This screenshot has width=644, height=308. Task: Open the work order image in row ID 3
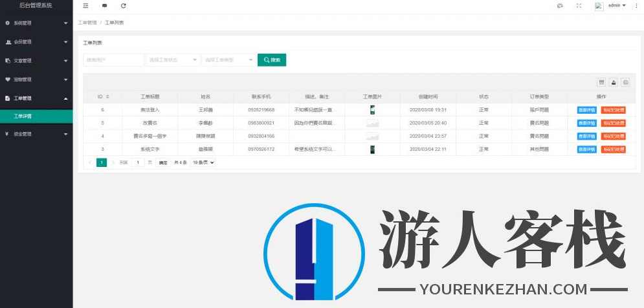[x=372, y=149]
